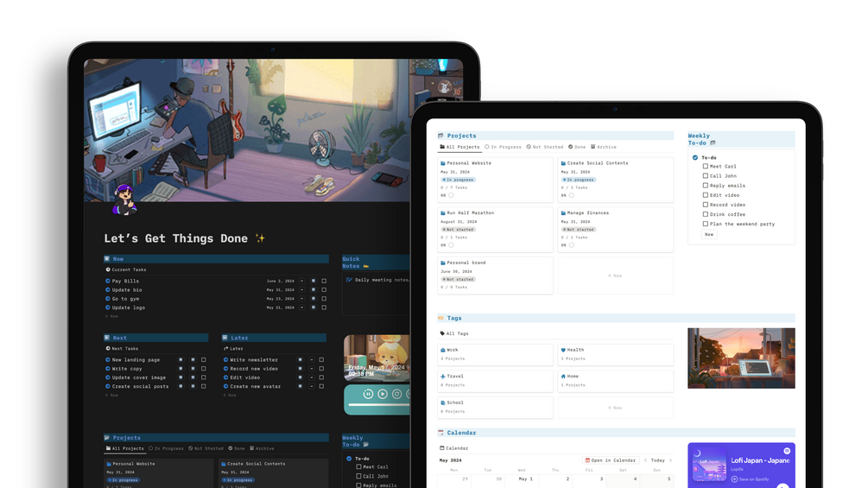868x488 pixels.
Task: Click the Calendar section header icon
Action: coord(441,433)
